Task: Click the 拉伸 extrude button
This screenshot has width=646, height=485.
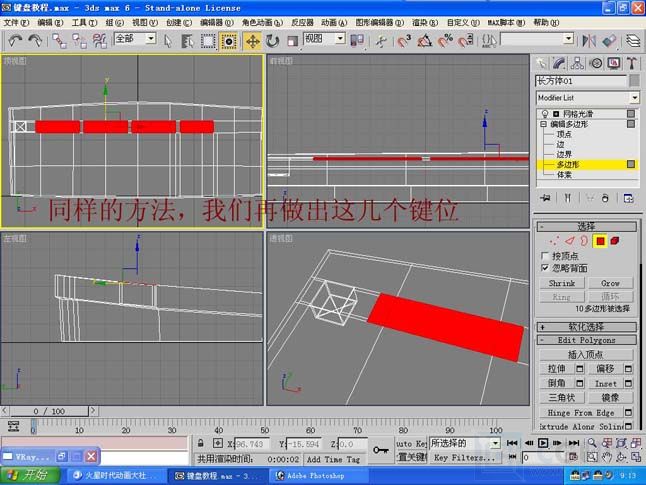Action: (557, 369)
